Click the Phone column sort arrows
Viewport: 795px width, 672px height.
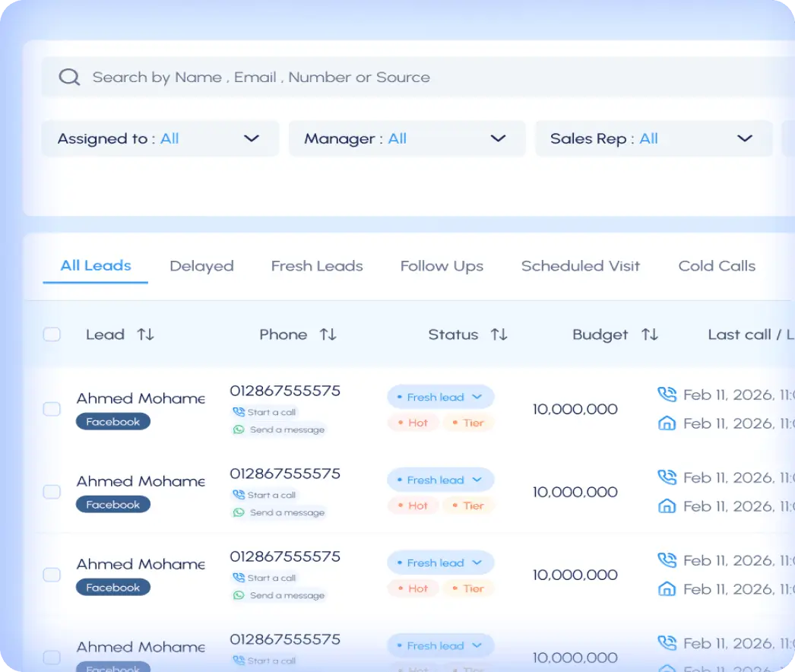(x=328, y=334)
